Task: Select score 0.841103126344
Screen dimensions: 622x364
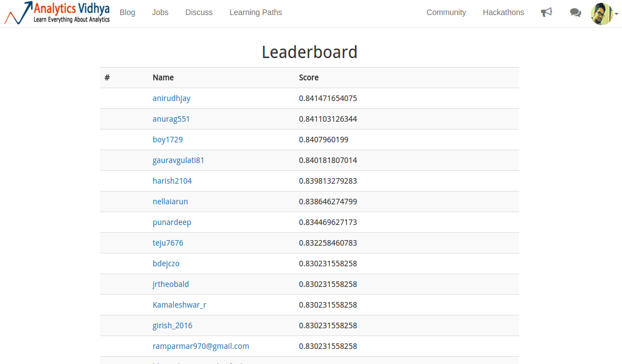Action: click(x=328, y=119)
